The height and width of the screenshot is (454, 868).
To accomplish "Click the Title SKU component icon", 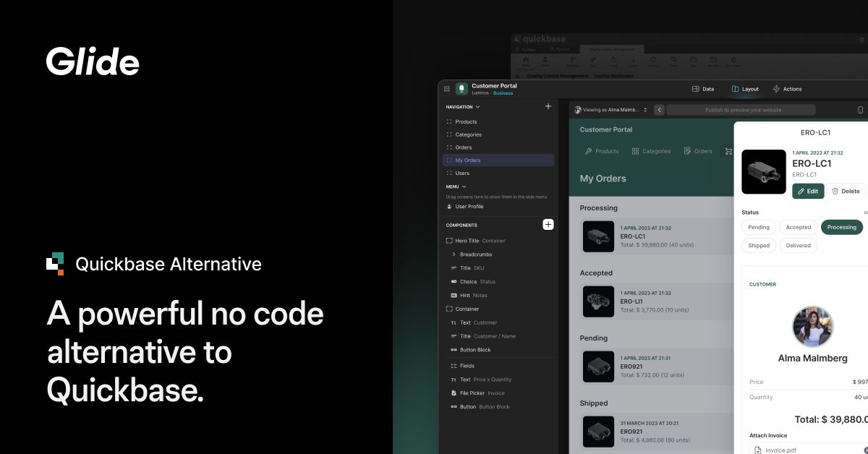I will [454, 268].
